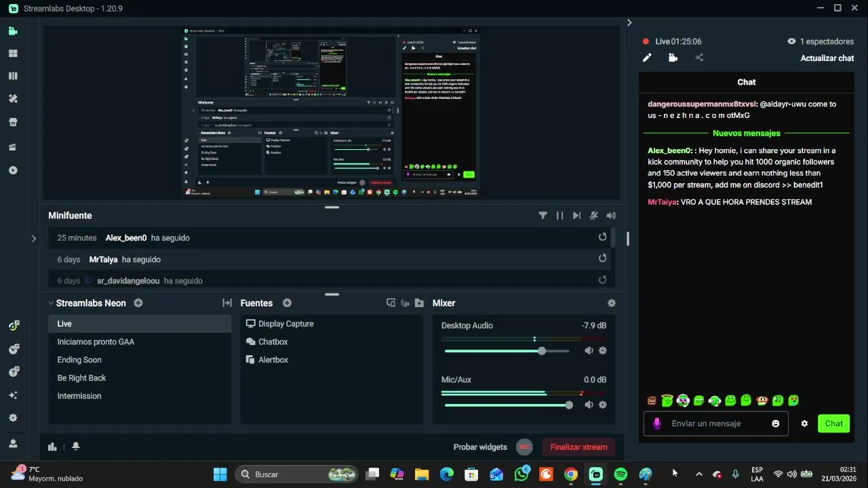The height and width of the screenshot is (488, 868).
Task: Replay the MrTaiya follow alert
Action: click(602, 258)
